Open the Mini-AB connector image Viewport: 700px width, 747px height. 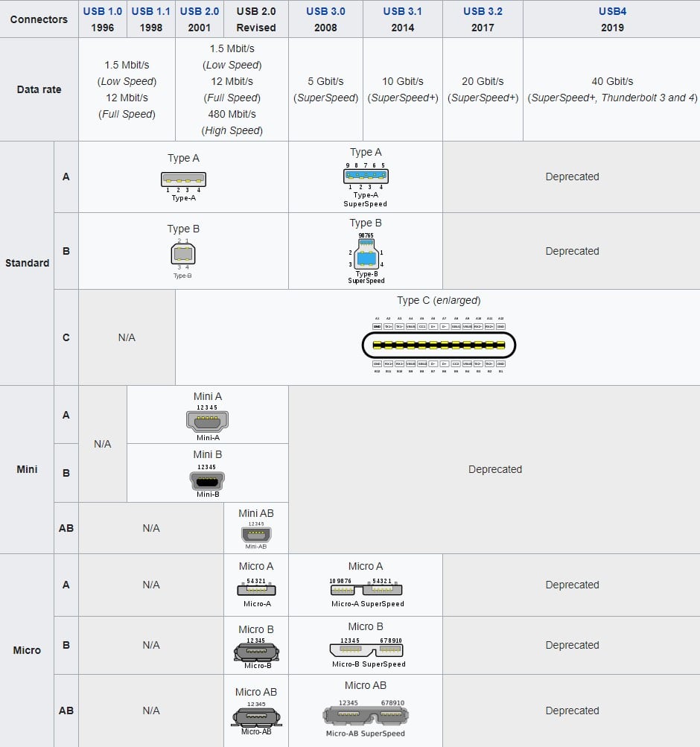pos(255,535)
